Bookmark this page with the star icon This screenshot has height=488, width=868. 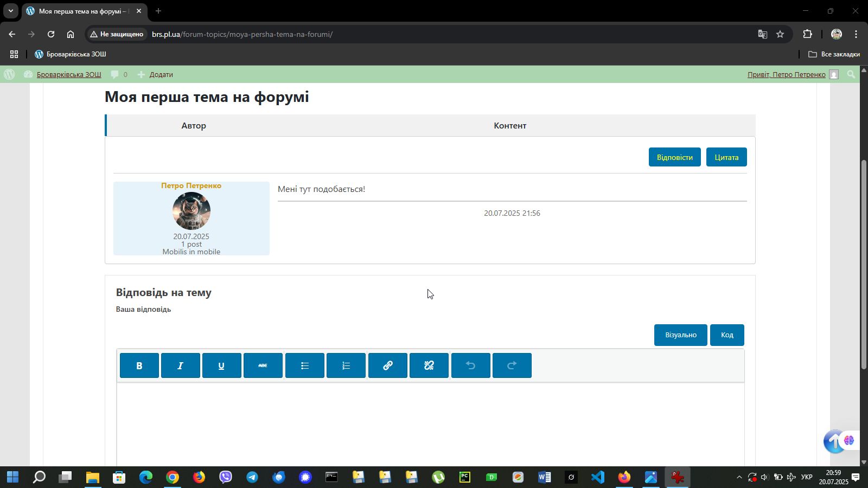click(x=780, y=34)
